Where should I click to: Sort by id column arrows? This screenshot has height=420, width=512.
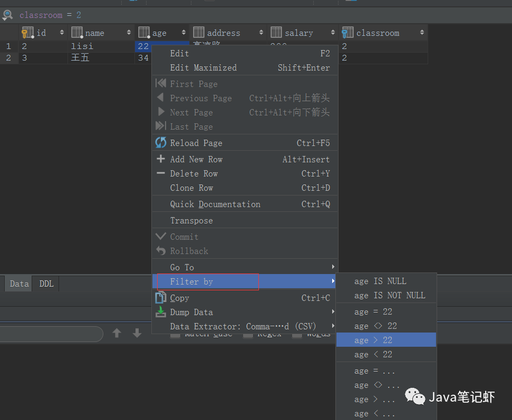pyautogui.click(x=62, y=32)
